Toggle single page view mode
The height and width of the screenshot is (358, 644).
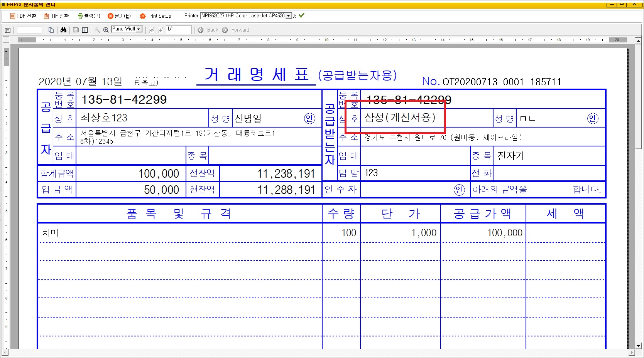[x=76, y=30]
